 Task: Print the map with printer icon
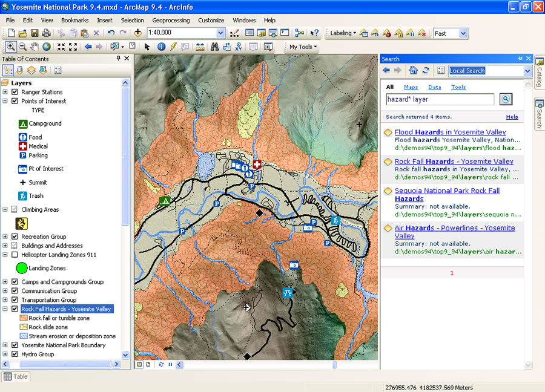click(46, 33)
